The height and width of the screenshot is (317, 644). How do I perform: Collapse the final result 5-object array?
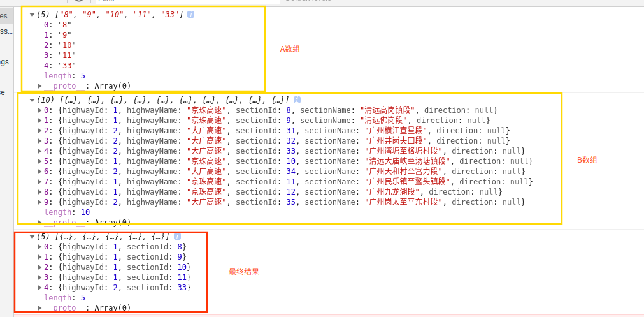[x=32, y=237]
